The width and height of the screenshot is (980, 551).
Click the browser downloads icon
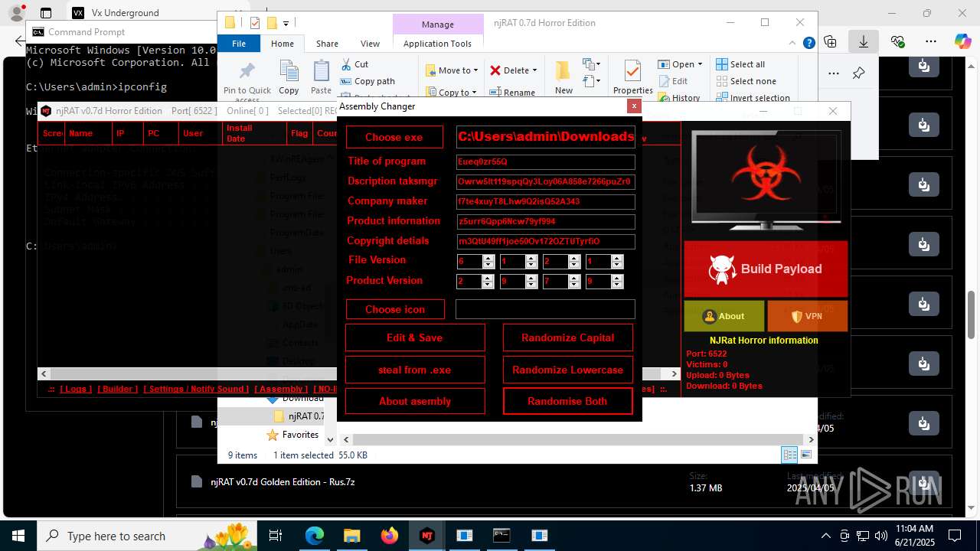tap(863, 41)
